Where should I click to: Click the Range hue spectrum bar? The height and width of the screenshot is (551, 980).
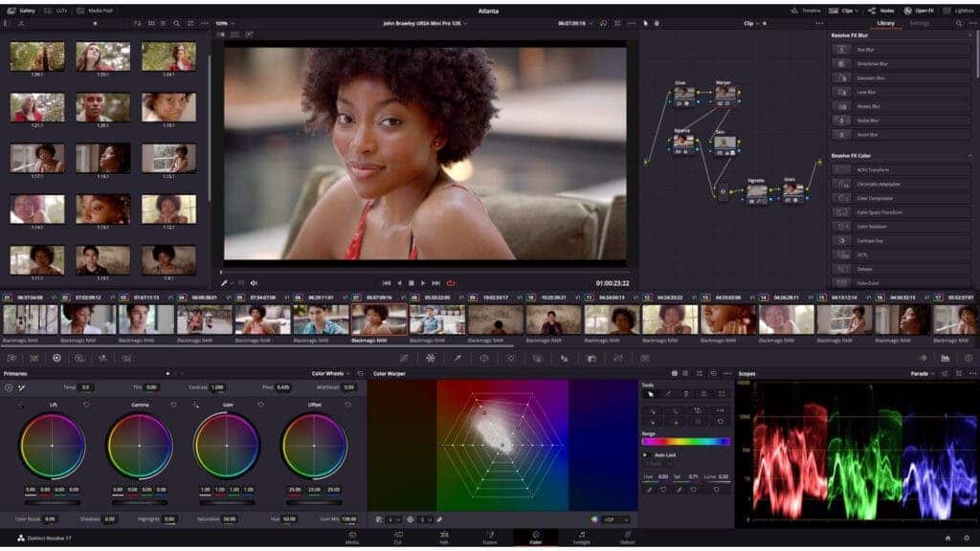pos(685,442)
